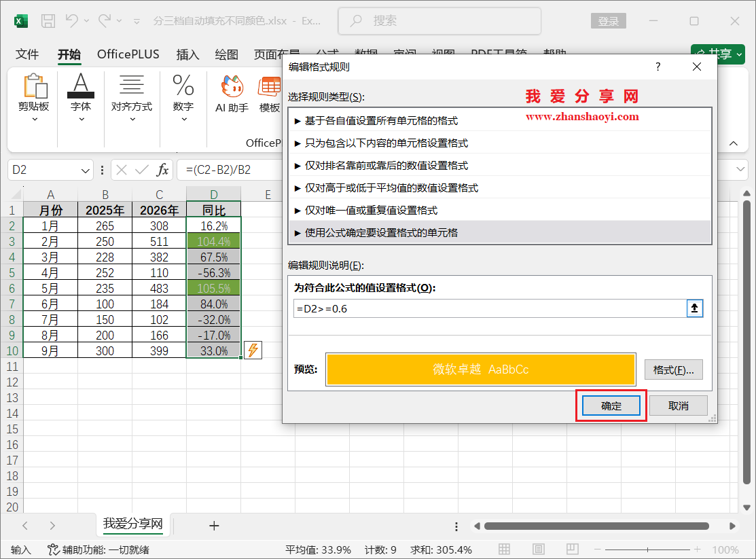Image resolution: width=756 pixels, height=559 pixels.
Task: Click the 格式(F)... button
Action: [x=673, y=370]
